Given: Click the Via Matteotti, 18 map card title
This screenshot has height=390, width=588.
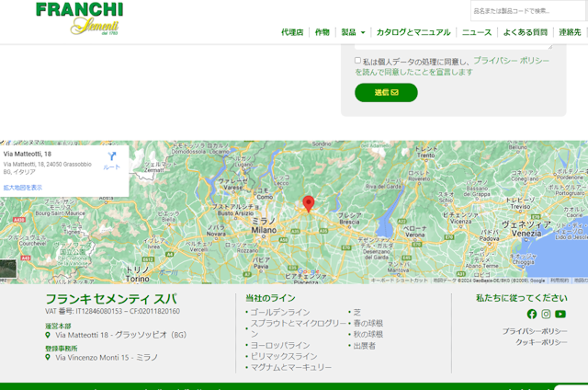Looking at the screenshot, I should (x=28, y=154).
